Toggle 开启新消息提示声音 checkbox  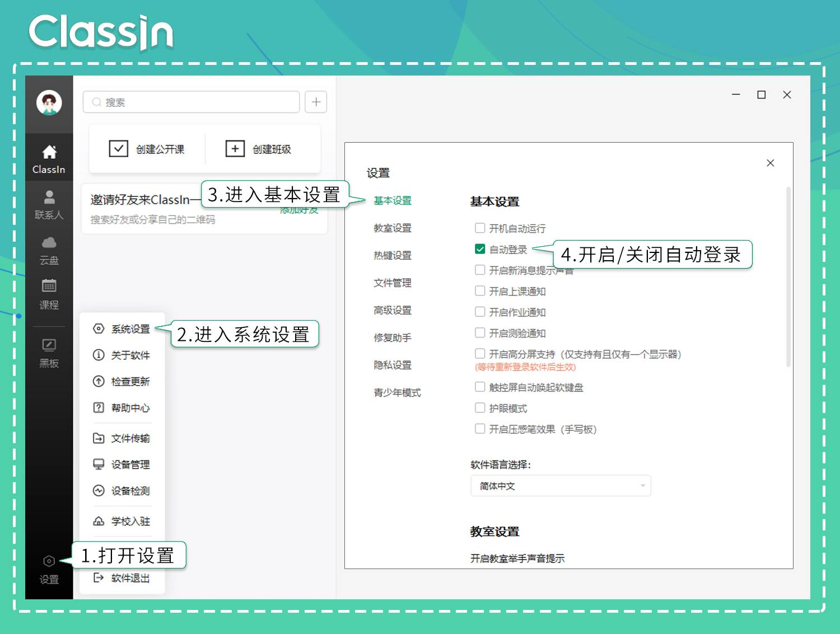coord(480,270)
